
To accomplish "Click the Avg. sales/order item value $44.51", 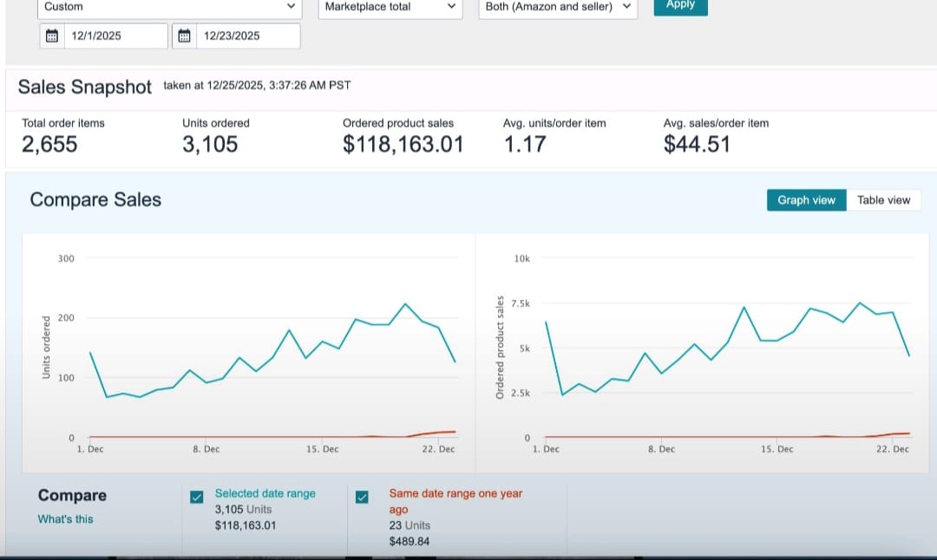I will click(697, 145).
